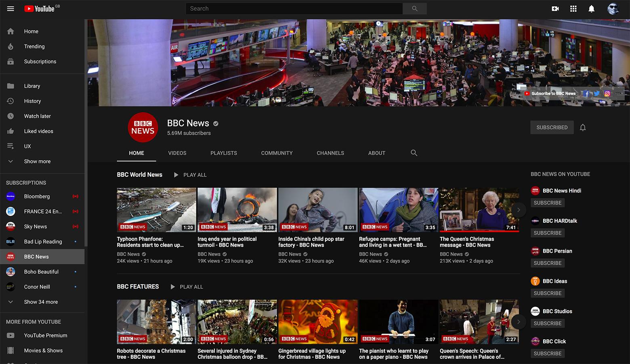630x364 pixels.
Task: Open Movies & Shows in sidebar
Action: pyautogui.click(x=42, y=351)
